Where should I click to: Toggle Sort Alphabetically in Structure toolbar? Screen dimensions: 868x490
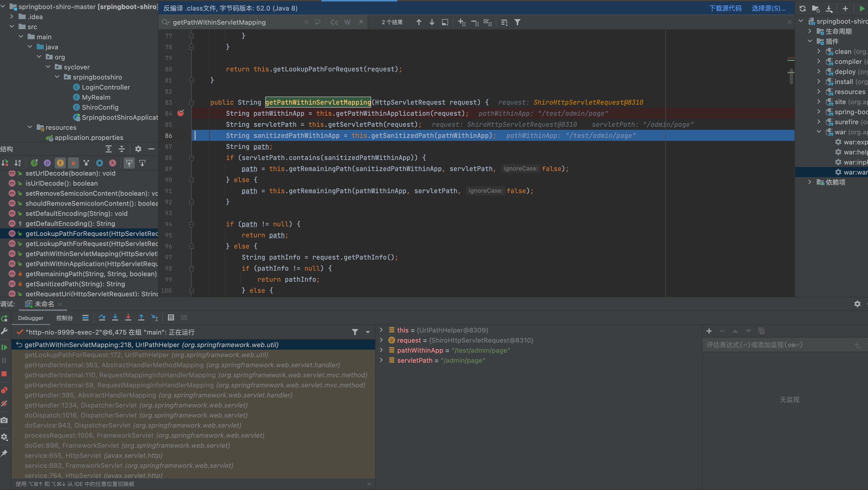coord(18,163)
